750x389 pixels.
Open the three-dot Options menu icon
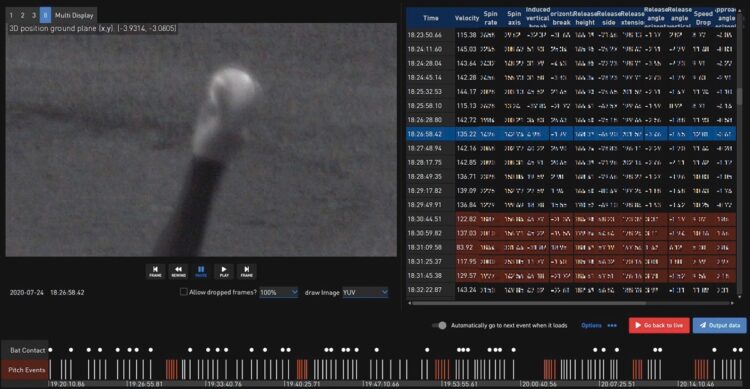[x=612, y=325]
